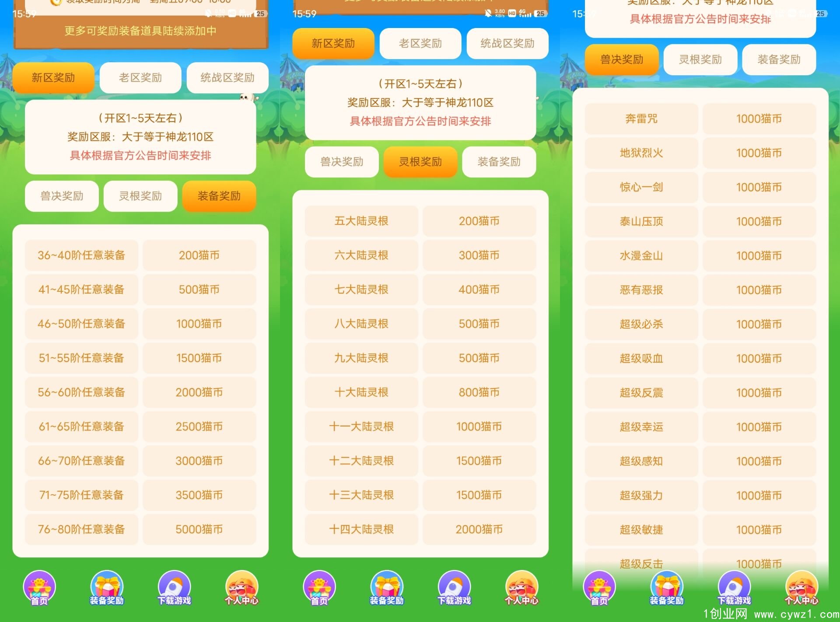Open 个人中心 icon in left screen

tap(241, 588)
